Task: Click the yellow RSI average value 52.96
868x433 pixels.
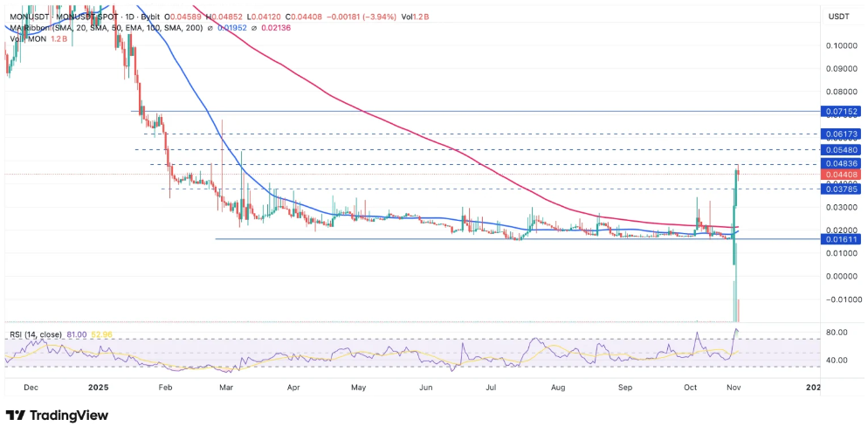Action: click(107, 333)
